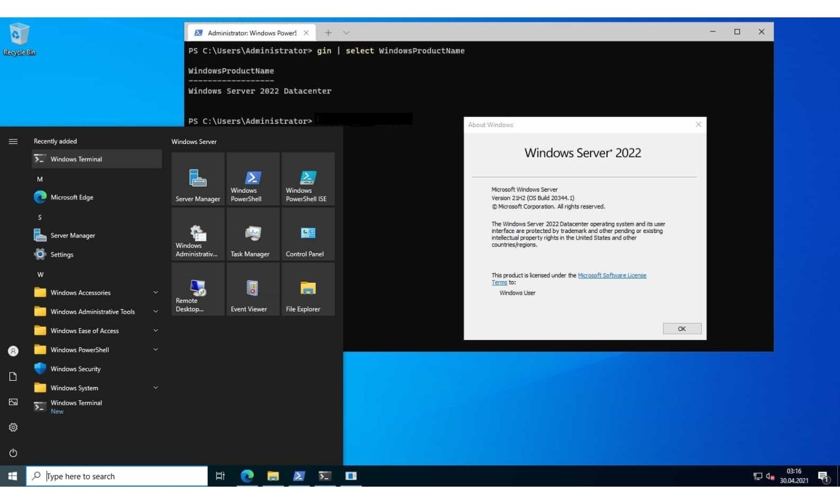The height and width of the screenshot is (504, 840).
Task: Expand Windows Administrative Tools folder chevron
Action: click(x=156, y=311)
